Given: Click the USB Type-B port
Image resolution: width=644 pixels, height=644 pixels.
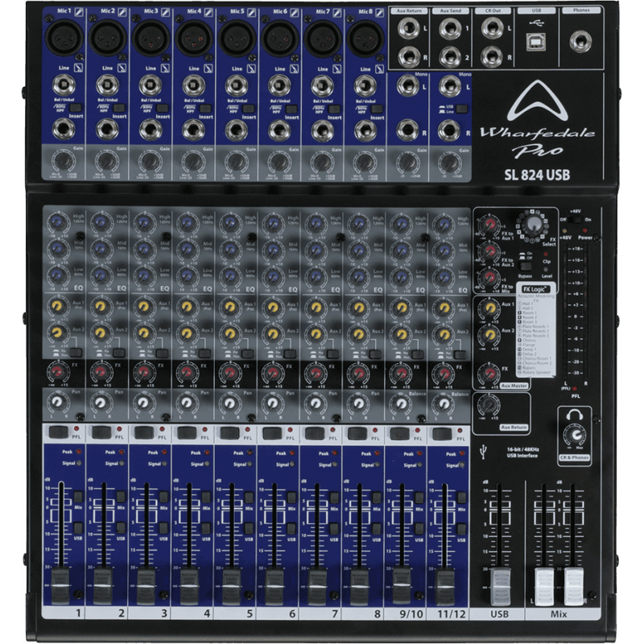Looking at the screenshot, I should [x=536, y=42].
